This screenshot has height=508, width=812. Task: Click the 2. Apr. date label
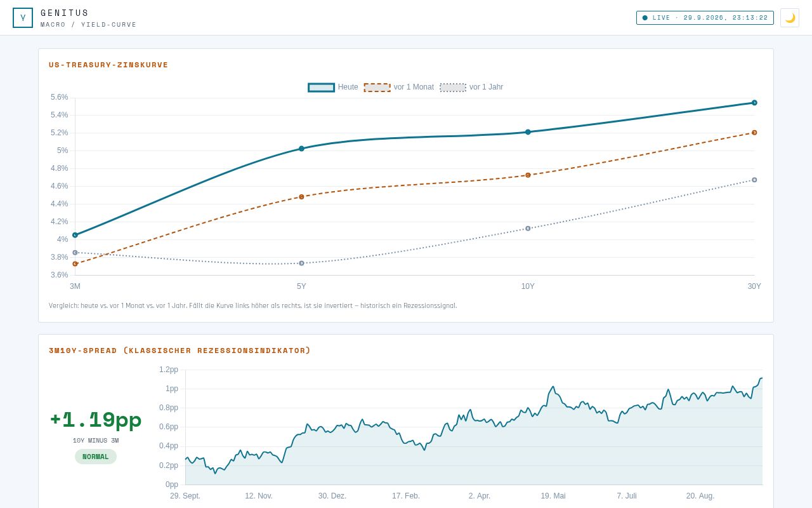(x=480, y=496)
